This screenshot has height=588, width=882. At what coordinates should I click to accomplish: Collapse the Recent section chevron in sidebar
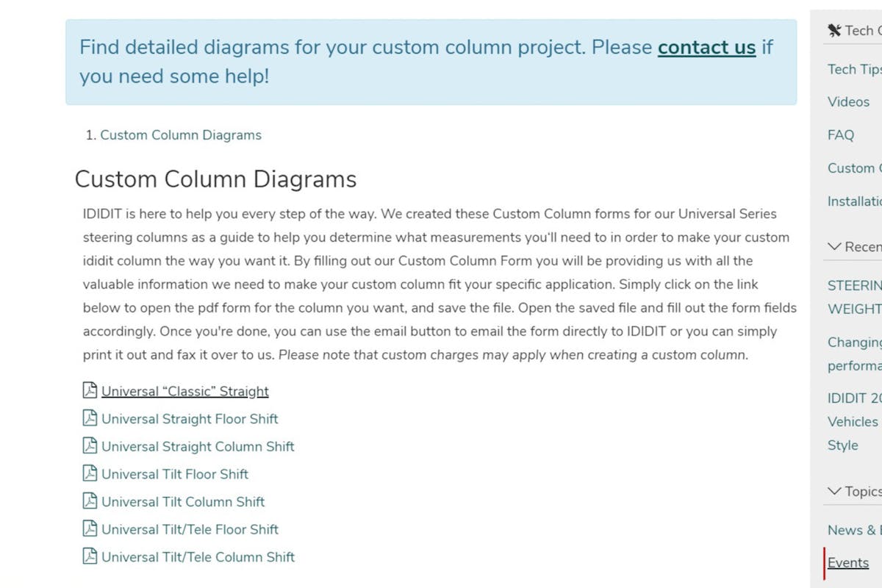(833, 246)
